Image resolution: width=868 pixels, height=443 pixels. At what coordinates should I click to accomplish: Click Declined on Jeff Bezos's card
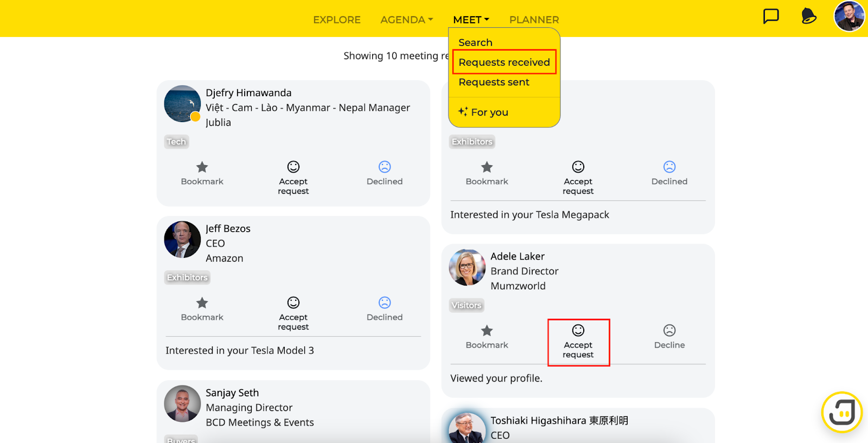point(385,309)
